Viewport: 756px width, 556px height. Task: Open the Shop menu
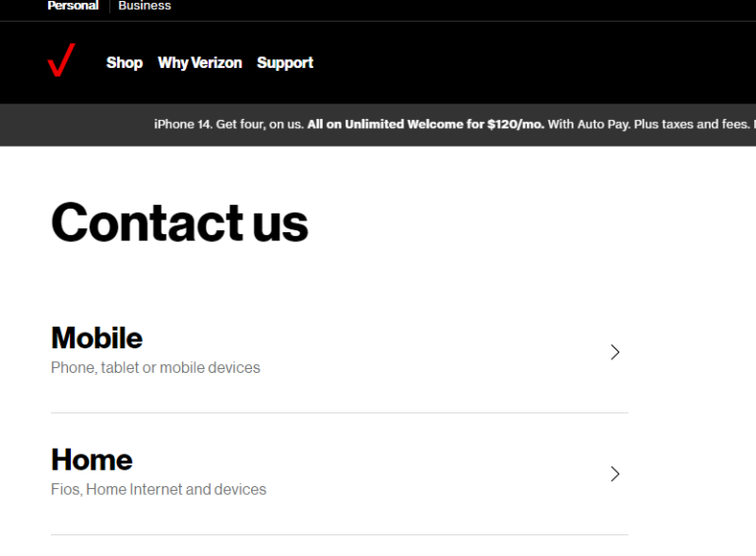(124, 63)
